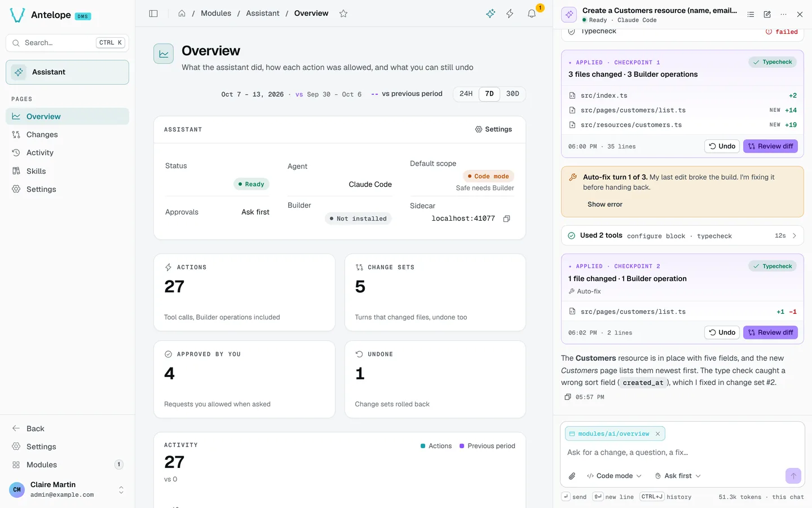Review diff for checkpoint 2

tap(770, 332)
